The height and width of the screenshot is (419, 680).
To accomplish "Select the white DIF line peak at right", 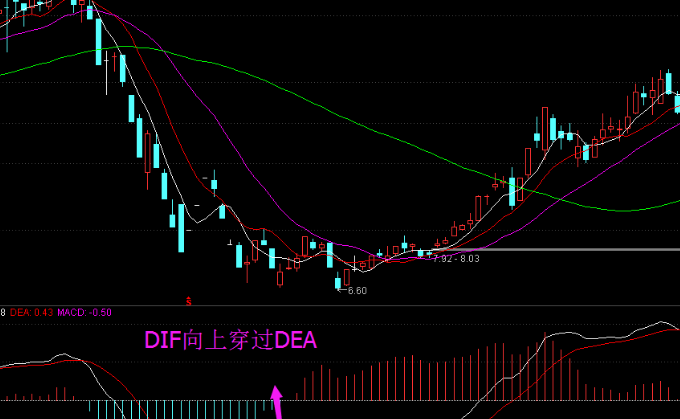I will [x=660, y=324].
